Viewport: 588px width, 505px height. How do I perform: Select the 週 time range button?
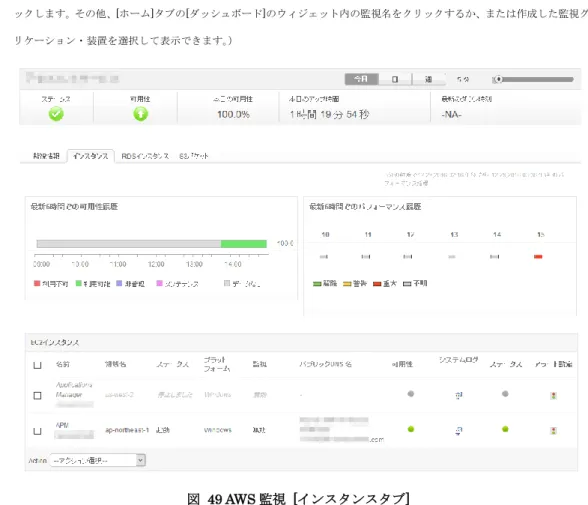click(429, 79)
